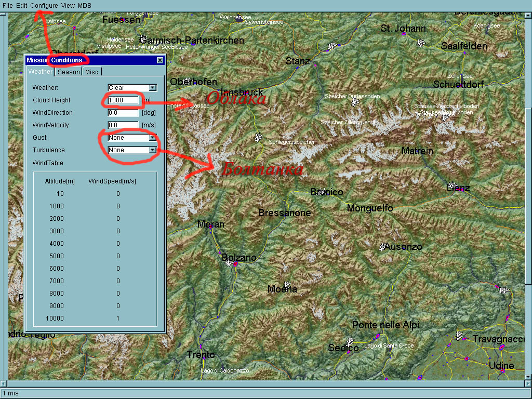This screenshot has height=399, width=532.
Task: Select the airfield icon at Bolzano
Action: [229, 262]
